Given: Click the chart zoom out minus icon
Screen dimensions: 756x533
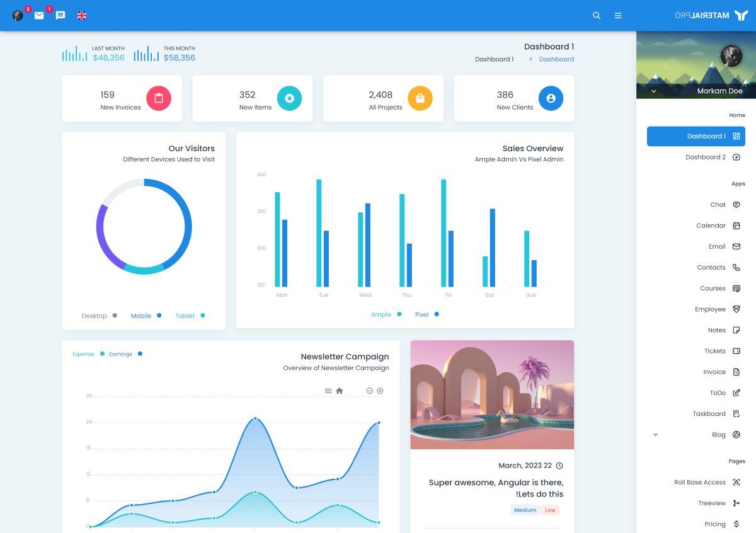Looking at the screenshot, I should [x=370, y=391].
